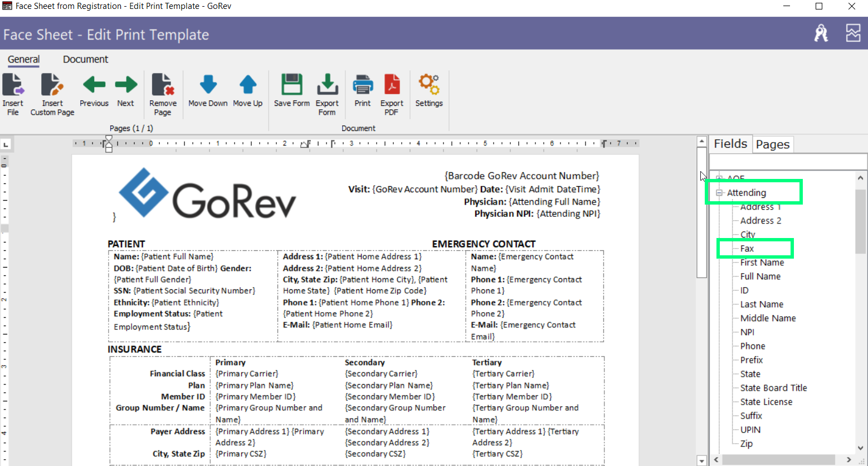This screenshot has width=868, height=466.
Task: Select the ID field in tree
Action: click(744, 290)
